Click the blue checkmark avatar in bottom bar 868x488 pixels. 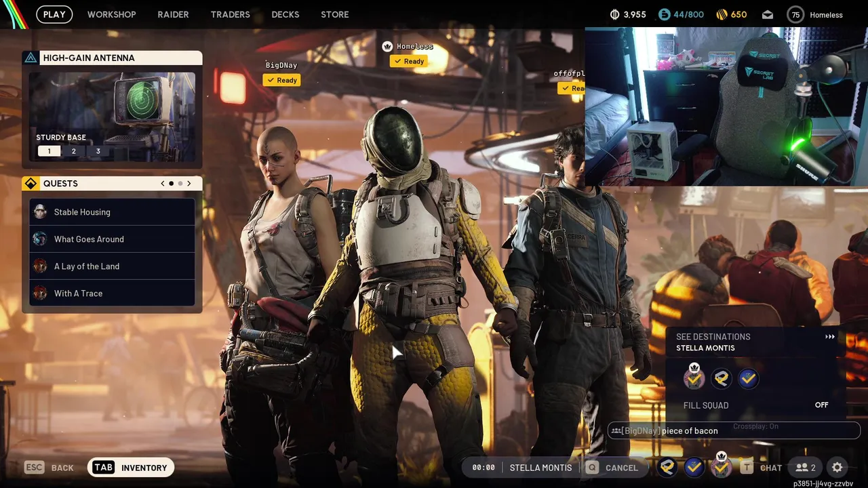(693, 467)
